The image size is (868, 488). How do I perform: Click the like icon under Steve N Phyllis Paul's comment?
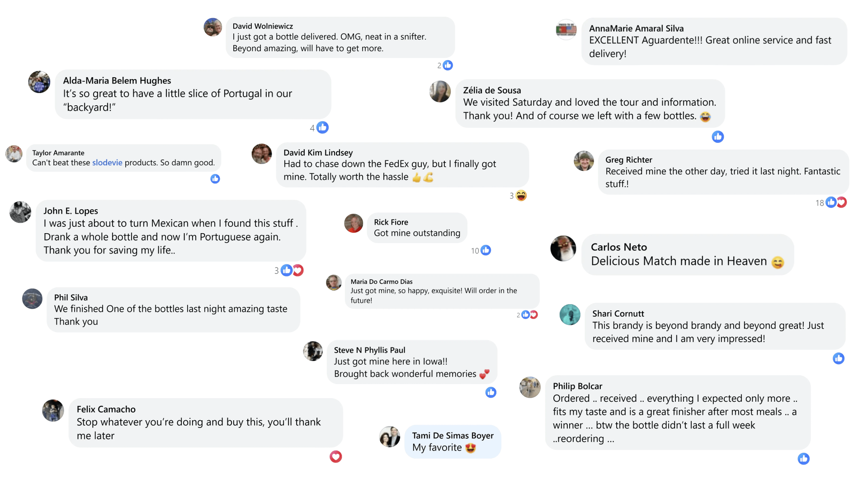[491, 392]
